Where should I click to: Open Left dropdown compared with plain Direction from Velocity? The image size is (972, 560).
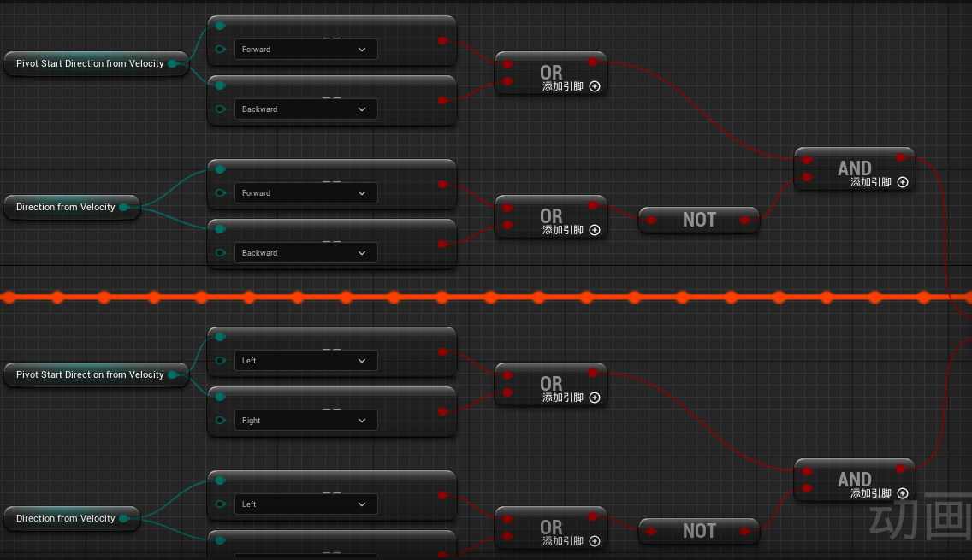pyautogui.click(x=305, y=504)
